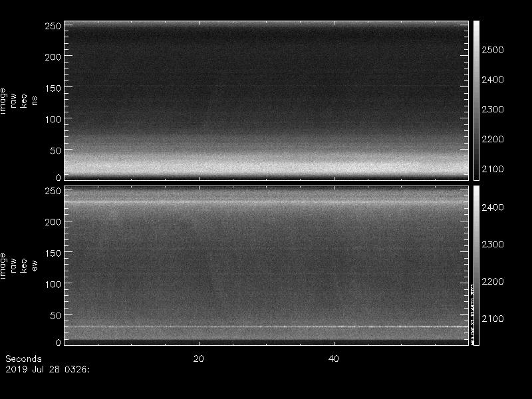Click the 'image raw keo ns' axis title
The height and width of the screenshot is (399, 532).
coord(19,101)
